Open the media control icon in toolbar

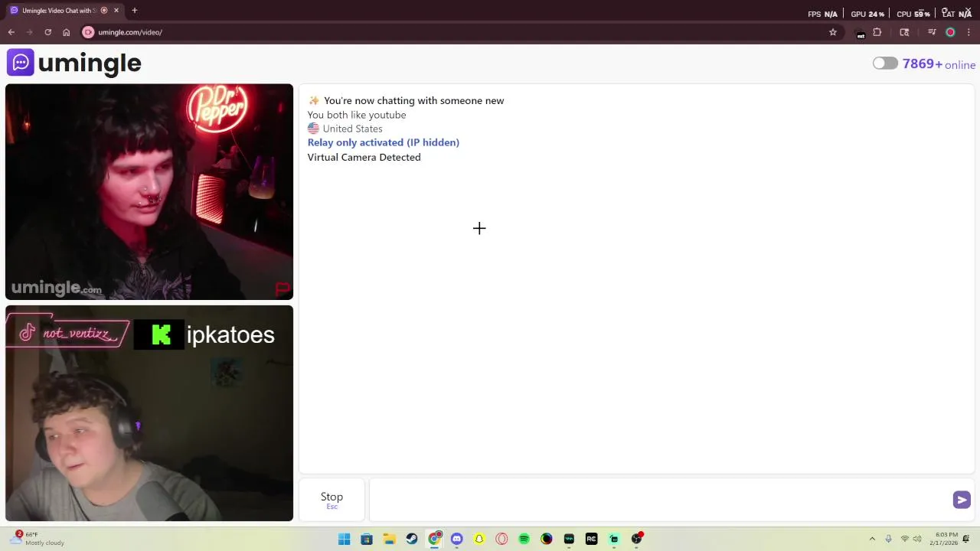click(932, 32)
